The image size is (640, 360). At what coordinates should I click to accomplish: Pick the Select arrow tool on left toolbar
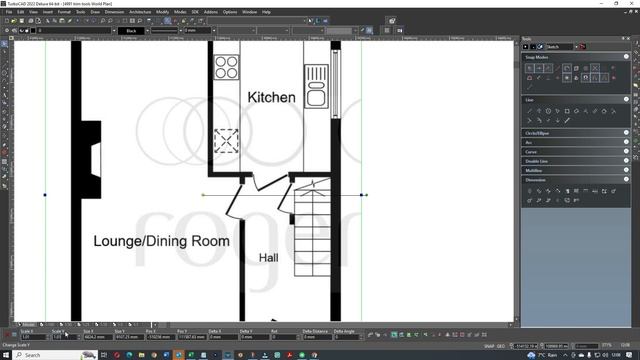[x=4, y=43]
